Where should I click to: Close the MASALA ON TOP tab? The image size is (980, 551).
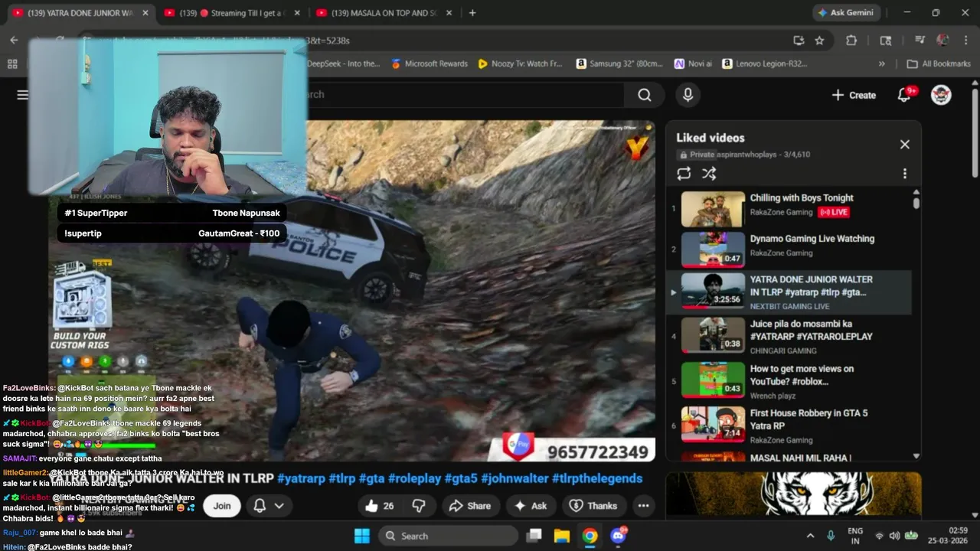449,13
